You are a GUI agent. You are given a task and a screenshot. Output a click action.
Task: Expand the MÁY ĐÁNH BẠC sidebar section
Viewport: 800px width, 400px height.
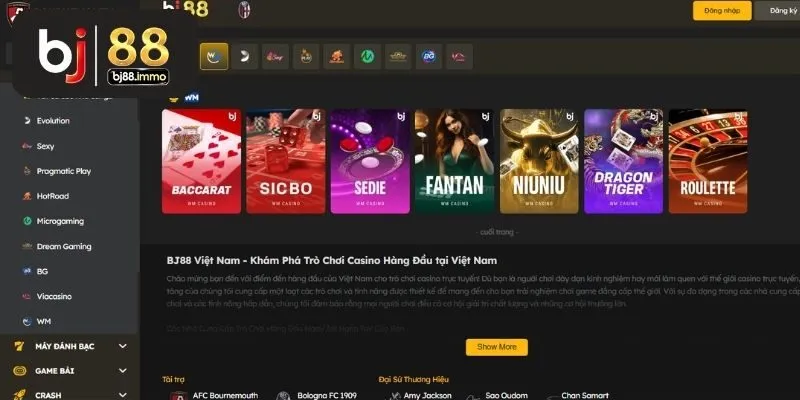[x=70, y=346]
